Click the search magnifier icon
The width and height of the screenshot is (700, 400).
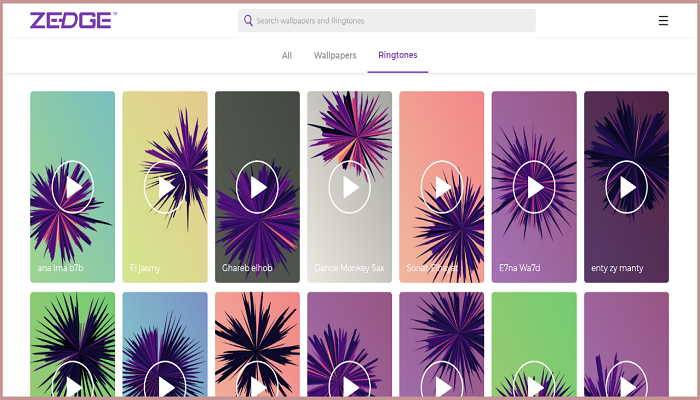[248, 20]
